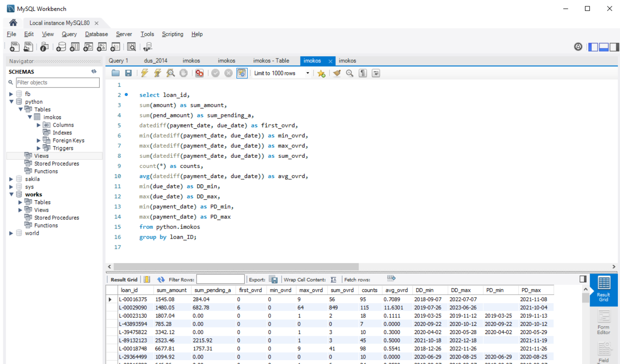Commit transaction checkmark icon
The image size is (620, 364).
(x=216, y=73)
